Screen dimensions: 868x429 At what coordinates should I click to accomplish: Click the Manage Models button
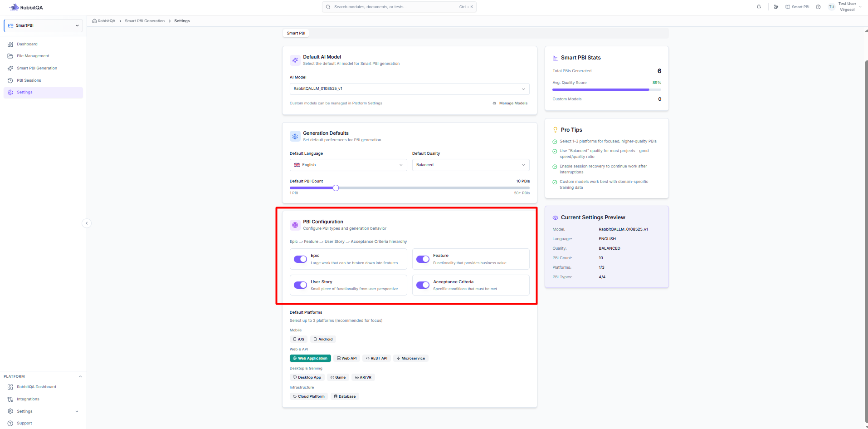[x=510, y=103]
